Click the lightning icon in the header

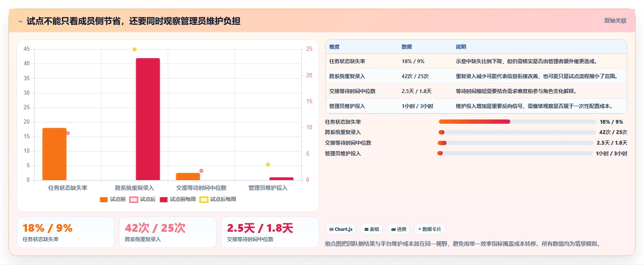21,21
